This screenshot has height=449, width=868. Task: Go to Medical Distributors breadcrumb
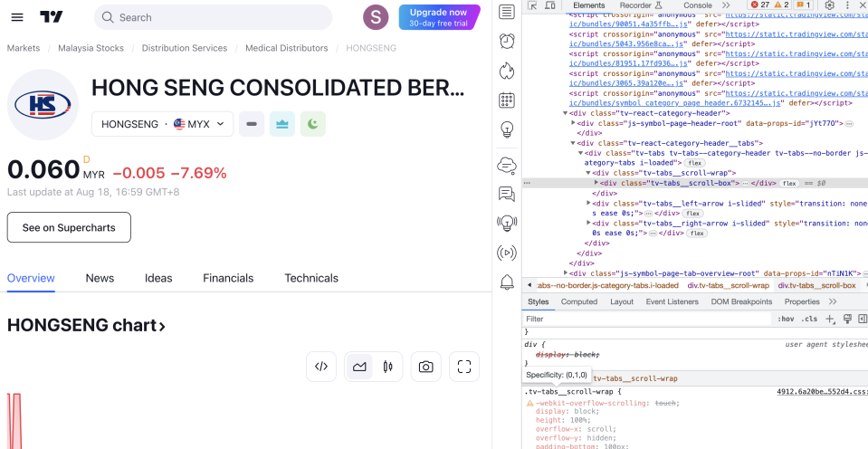click(x=287, y=48)
